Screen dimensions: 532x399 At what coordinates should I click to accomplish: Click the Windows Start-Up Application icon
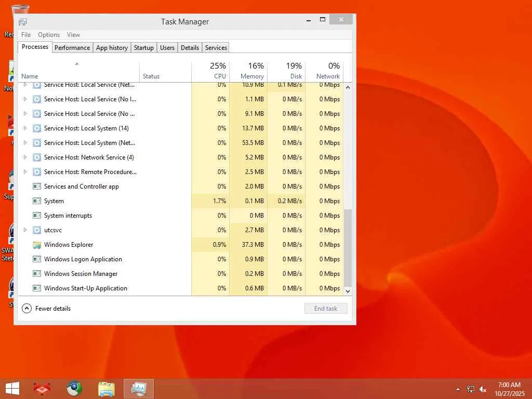tap(37, 288)
